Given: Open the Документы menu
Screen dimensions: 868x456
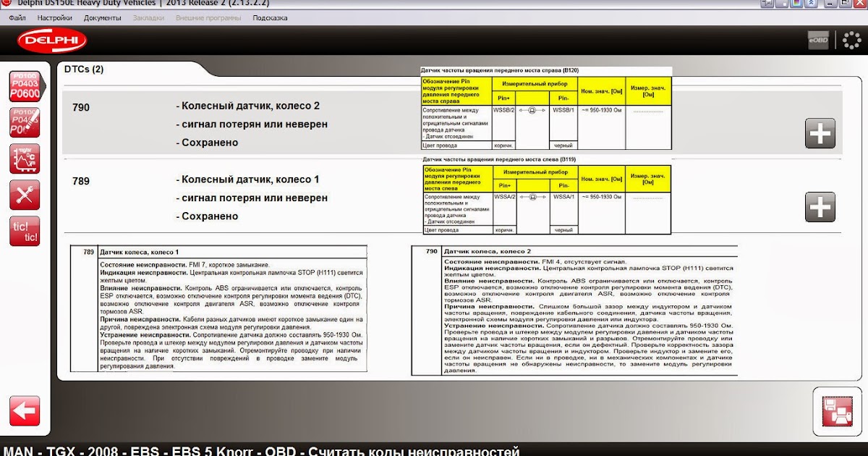Looking at the screenshot, I should click(x=102, y=17).
